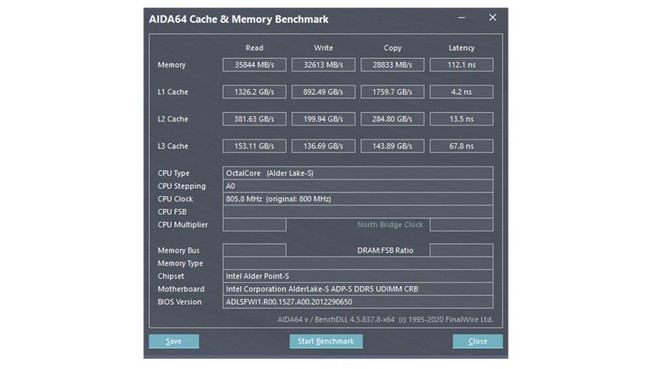Click the Latency column header
Viewport: 660px width, 369px height.
point(461,48)
